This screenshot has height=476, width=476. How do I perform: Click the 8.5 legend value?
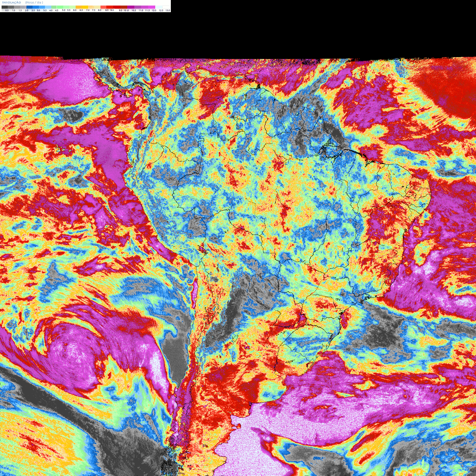pyautogui.click(x=107, y=10)
